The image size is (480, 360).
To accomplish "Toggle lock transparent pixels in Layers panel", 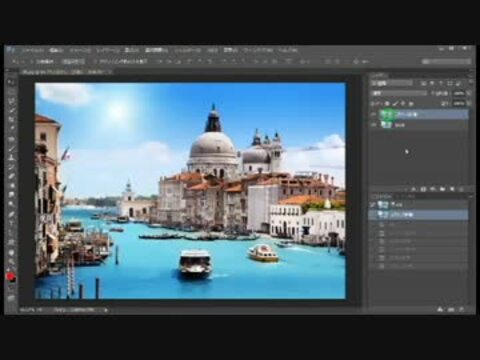I will click(387, 104).
